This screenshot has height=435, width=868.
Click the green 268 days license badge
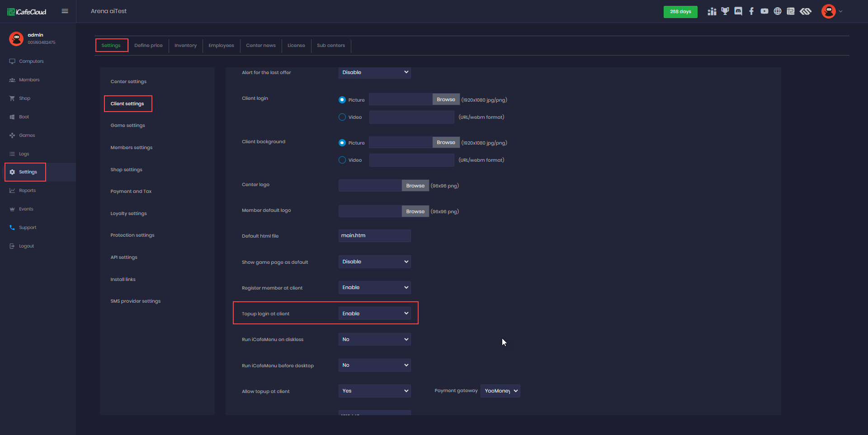(x=680, y=12)
